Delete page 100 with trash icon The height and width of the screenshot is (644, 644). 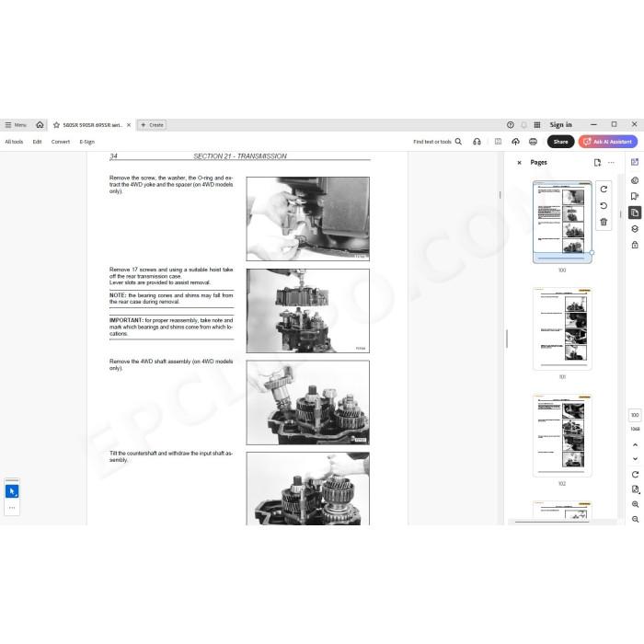pos(604,223)
